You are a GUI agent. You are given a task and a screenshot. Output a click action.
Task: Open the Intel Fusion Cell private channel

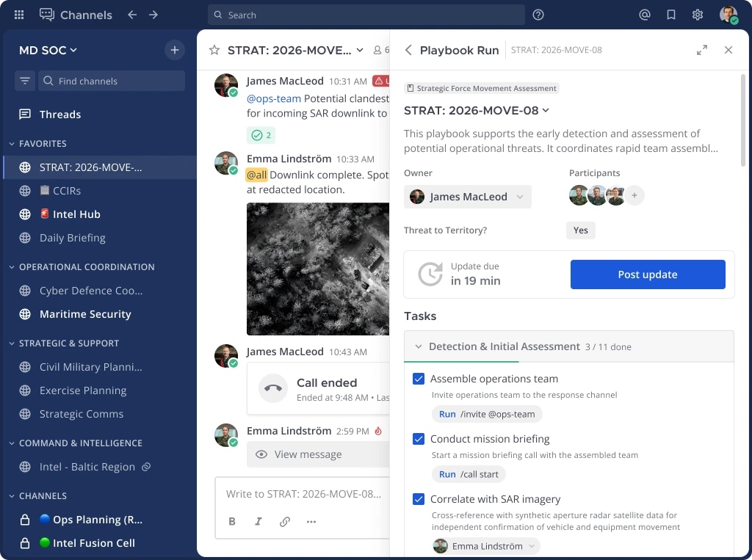[100, 542]
